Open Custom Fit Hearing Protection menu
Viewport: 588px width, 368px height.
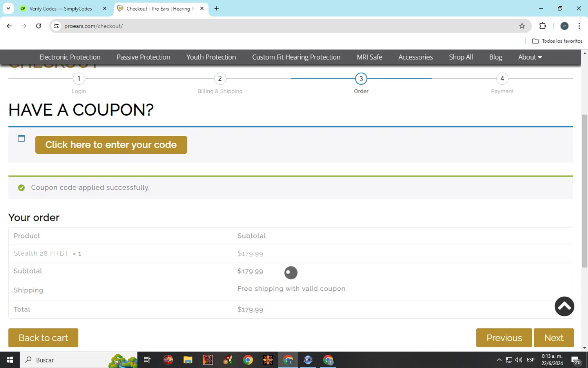click(x=296, y=57)
